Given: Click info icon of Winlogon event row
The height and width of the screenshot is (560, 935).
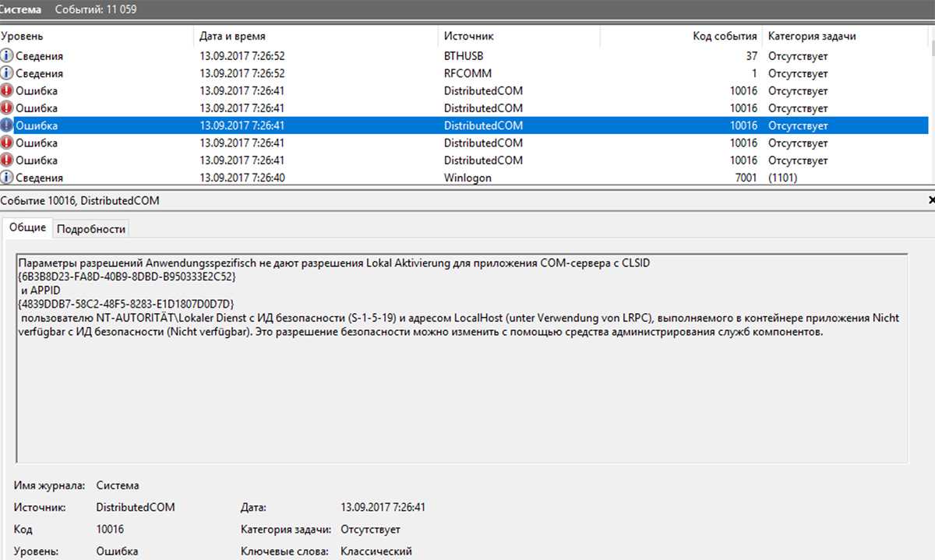Looking at the screenshot, I should tap(7, 178).
